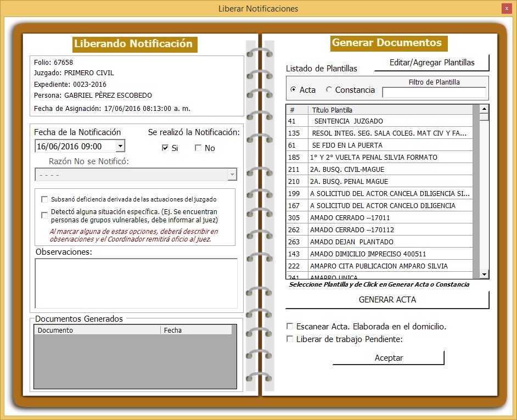Image resolution: width=517 pixels, height=420 pixels.
Task: Click Fecha de Asignación 17/06/2016 text
Action: pyautogui.click(x=112, y=109)
